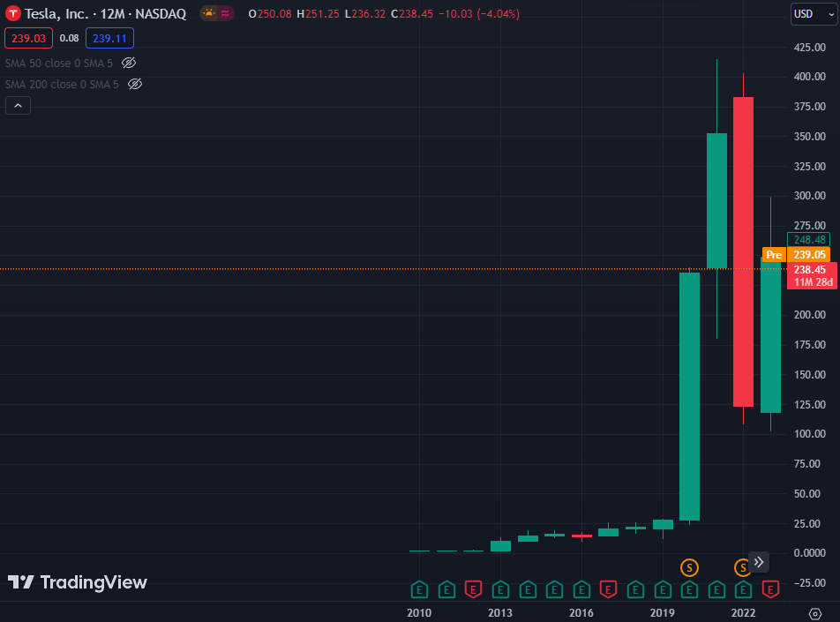This screenshot has width=840, height=622.
Task: Open the earnings marker above the 2022 label
Action: 743,590
